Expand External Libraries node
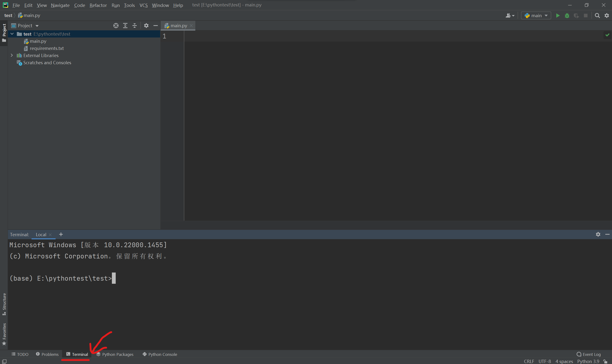612x364 pixels. (12, 55)
